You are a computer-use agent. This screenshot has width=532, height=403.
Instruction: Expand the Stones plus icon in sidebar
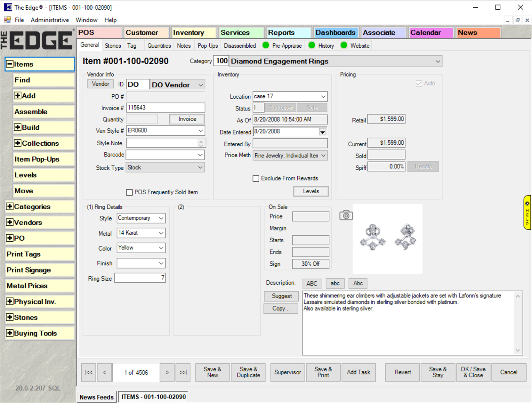(10, 317)
